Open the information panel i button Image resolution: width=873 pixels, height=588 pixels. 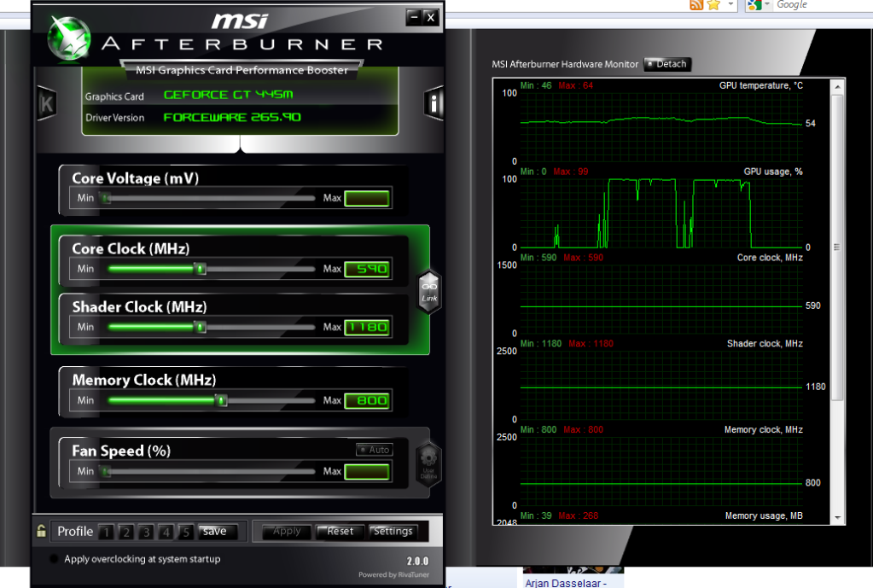(434, 103)
